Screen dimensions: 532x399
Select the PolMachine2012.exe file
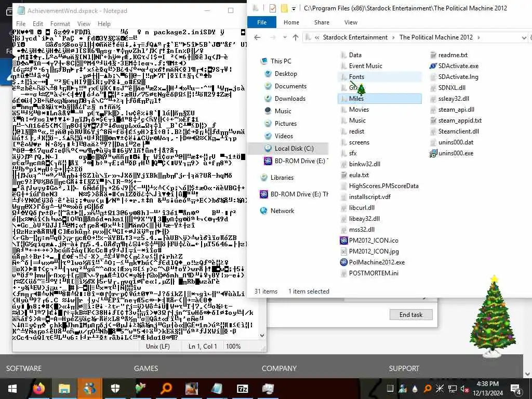pos(372,262)
